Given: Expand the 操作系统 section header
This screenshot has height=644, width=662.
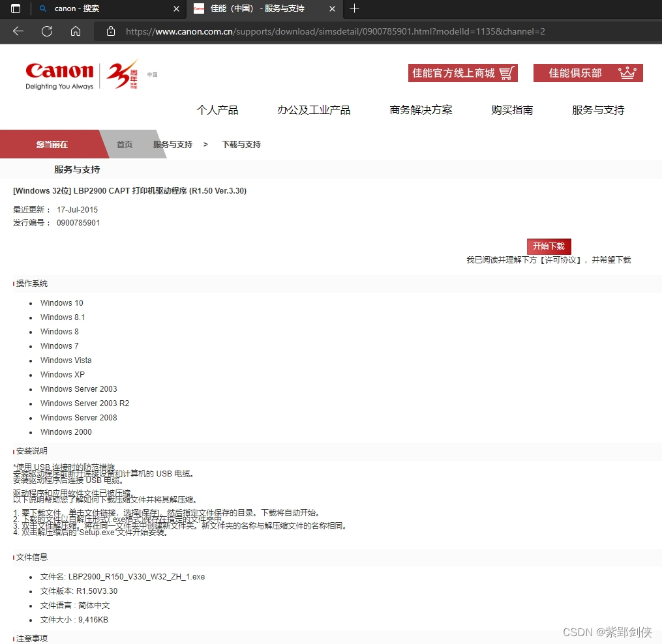Looking at the screenshot, I should point(30,283).
